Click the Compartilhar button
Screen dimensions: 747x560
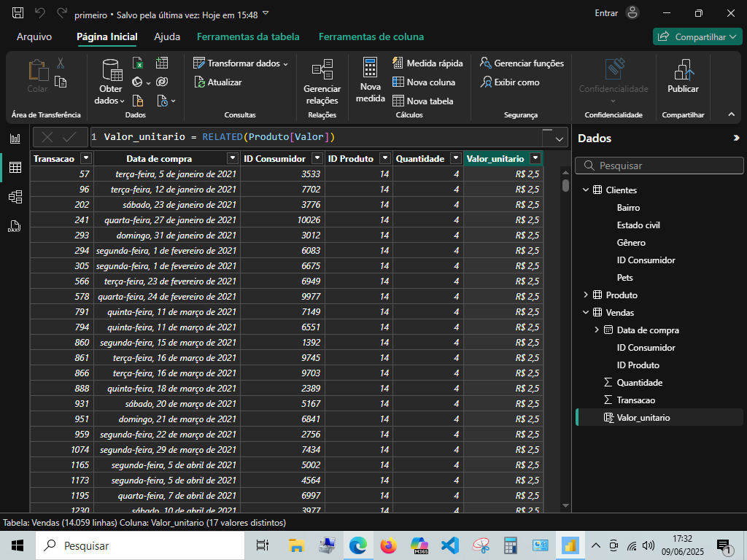point(697,36)
